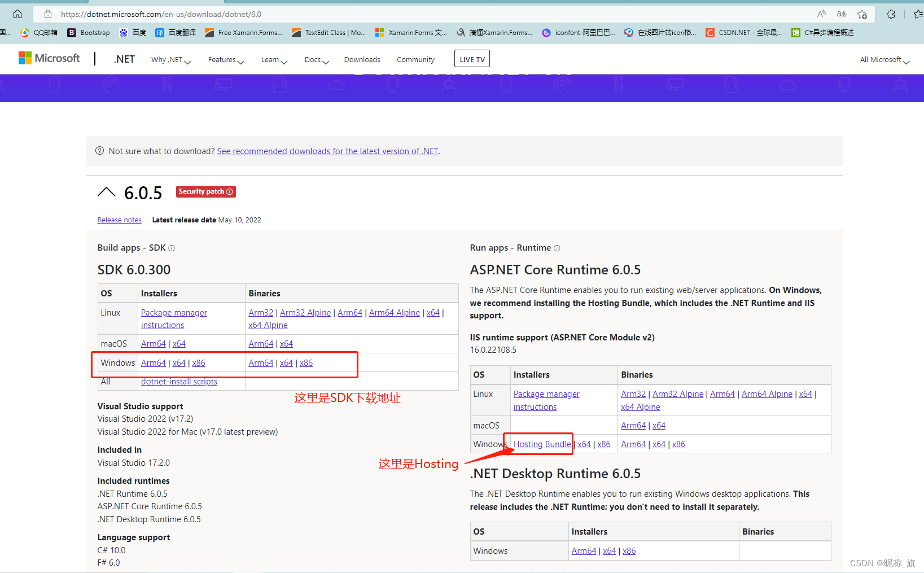Open the 搞懂Xamarin.Forms bookmark

point(494,33)
